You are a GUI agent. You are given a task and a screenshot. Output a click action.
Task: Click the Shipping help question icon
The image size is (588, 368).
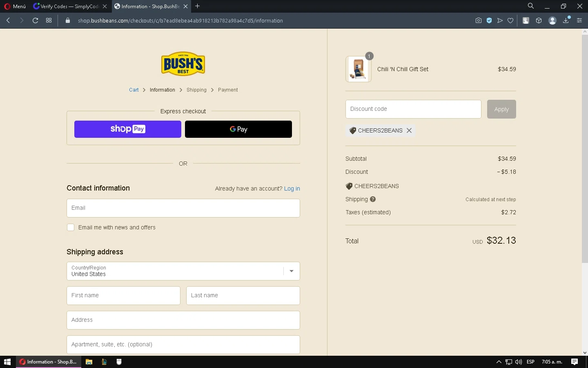pos(373,199)
